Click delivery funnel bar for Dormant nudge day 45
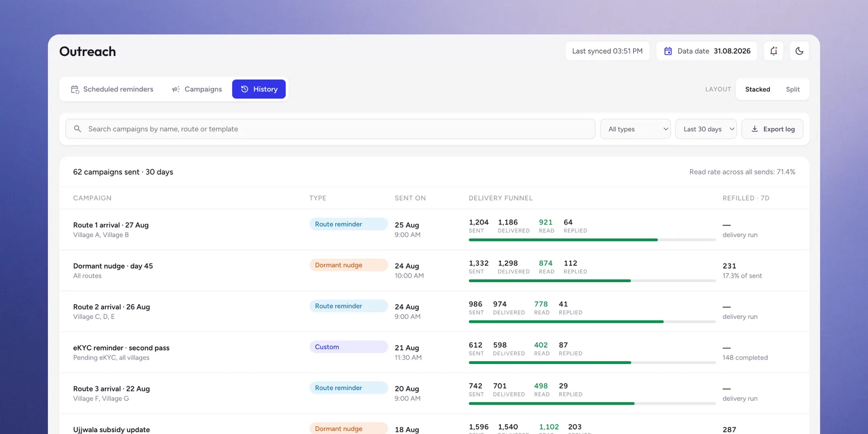 pyautogui.click(x=592, y=280)
